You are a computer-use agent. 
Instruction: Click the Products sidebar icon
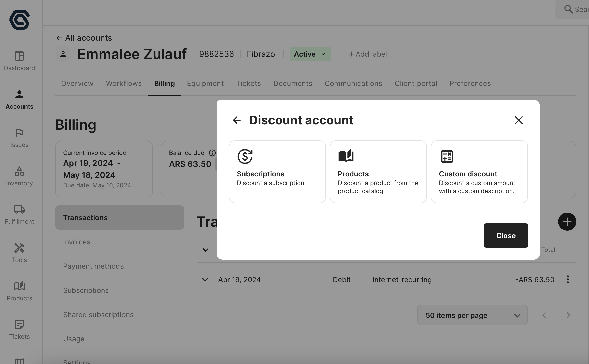[19, 291]
